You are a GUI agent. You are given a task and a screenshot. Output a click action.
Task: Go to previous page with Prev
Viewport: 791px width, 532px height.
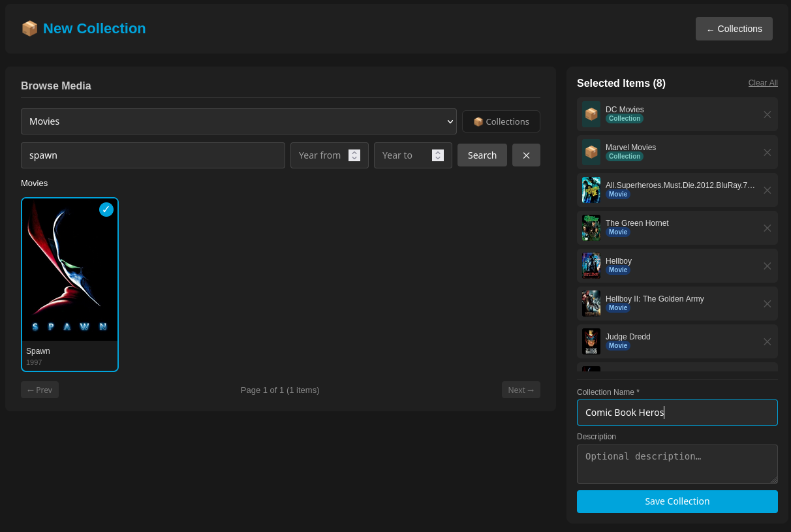(x=40, y=390)
